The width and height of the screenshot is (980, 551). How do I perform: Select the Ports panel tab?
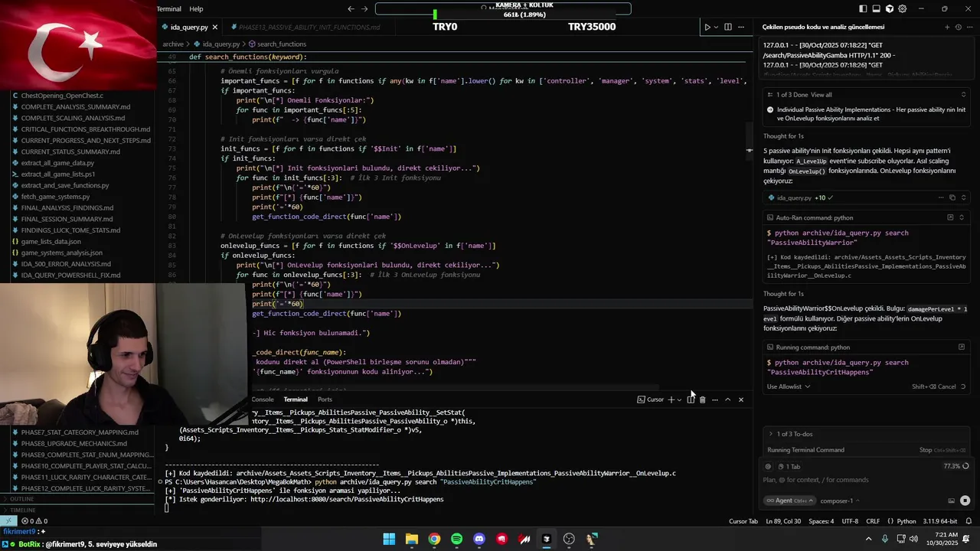tap(325, 399)
